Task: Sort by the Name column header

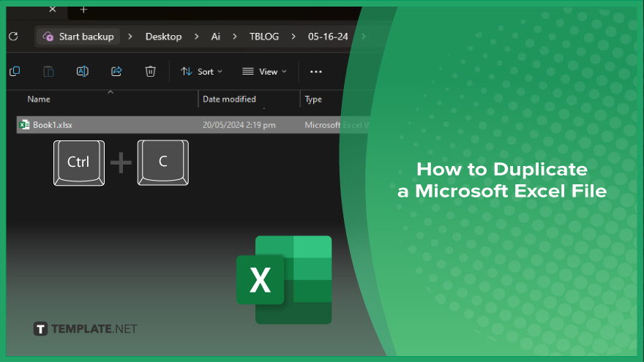Action: pos(39,99)
